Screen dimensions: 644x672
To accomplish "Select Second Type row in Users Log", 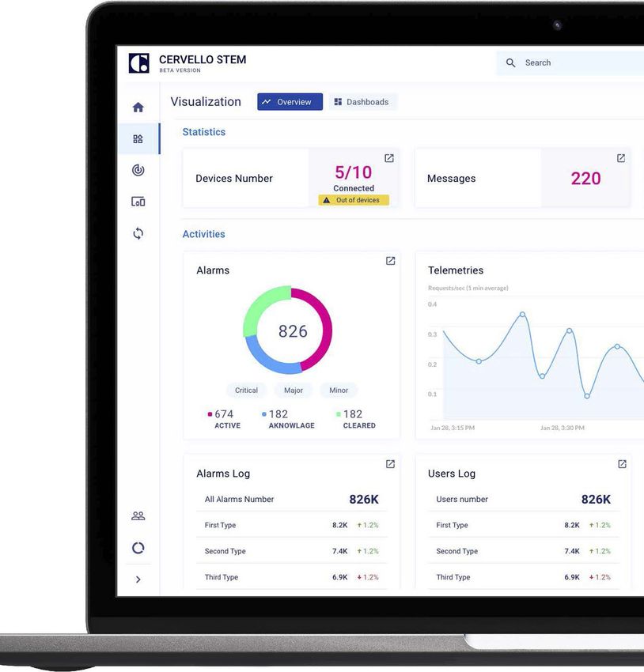I will (x=524, y=551).
